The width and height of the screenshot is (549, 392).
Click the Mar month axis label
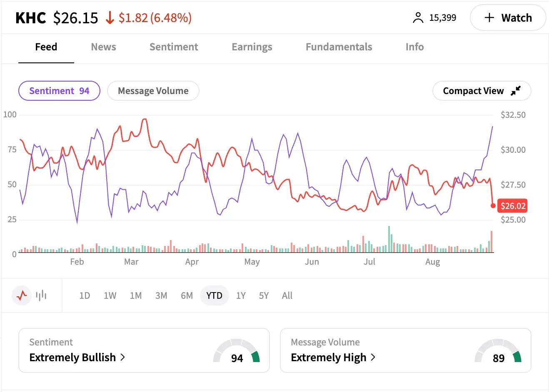pyautogui.click(x=131, y=262)
